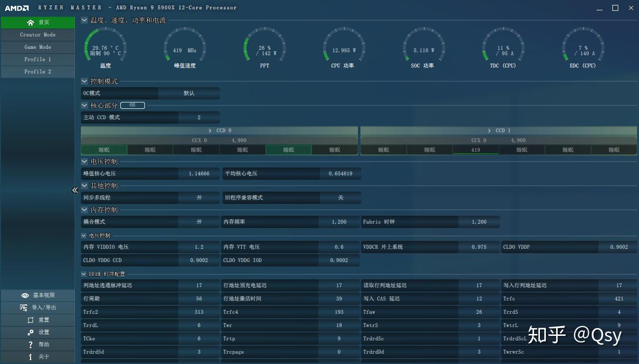Click the 读取行列地址延迟 value 17
The height and width of the screenshot is (364, 639).
(x=479, y=286)
